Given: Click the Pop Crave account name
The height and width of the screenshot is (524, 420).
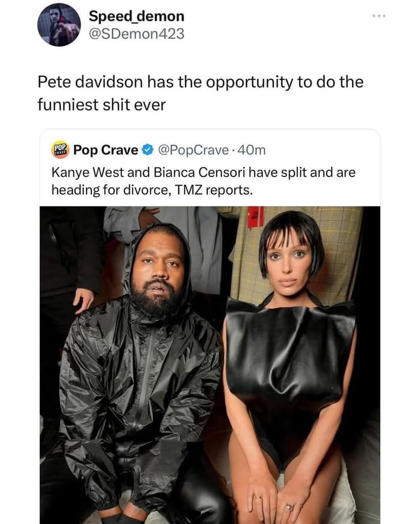Looking at the screenshot, I should click(105, 150).
